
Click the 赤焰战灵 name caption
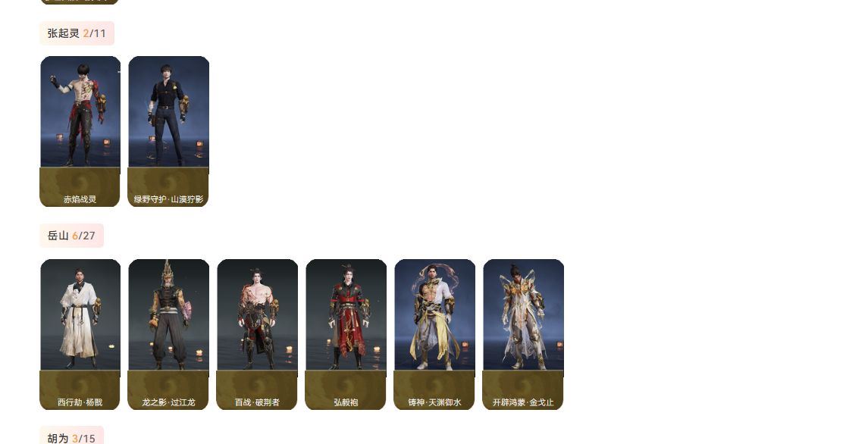(80, 199)
